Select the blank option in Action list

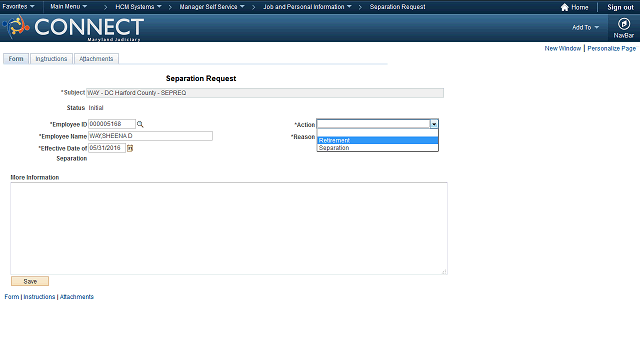(x=378, y=133)
